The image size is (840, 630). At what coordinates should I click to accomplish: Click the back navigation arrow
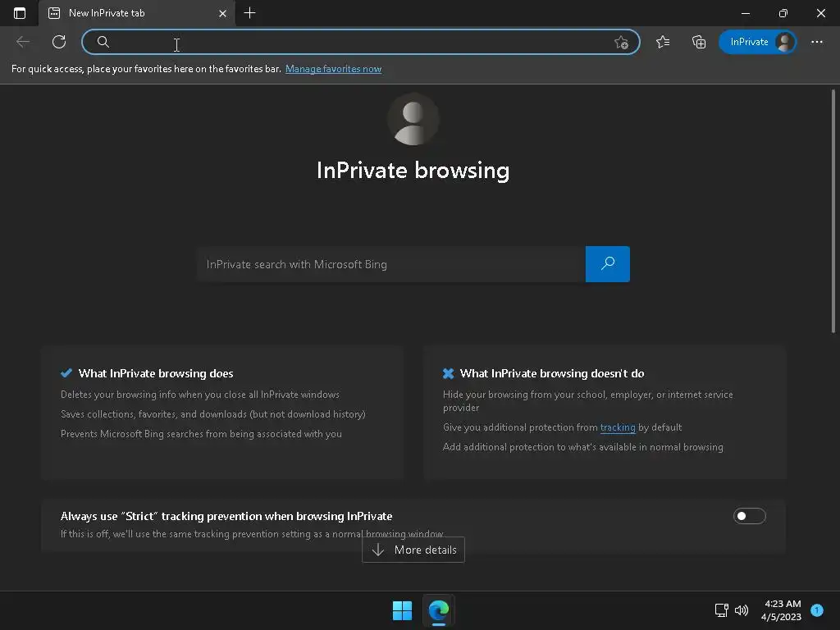pyautogui.click(x=22, y=42)
